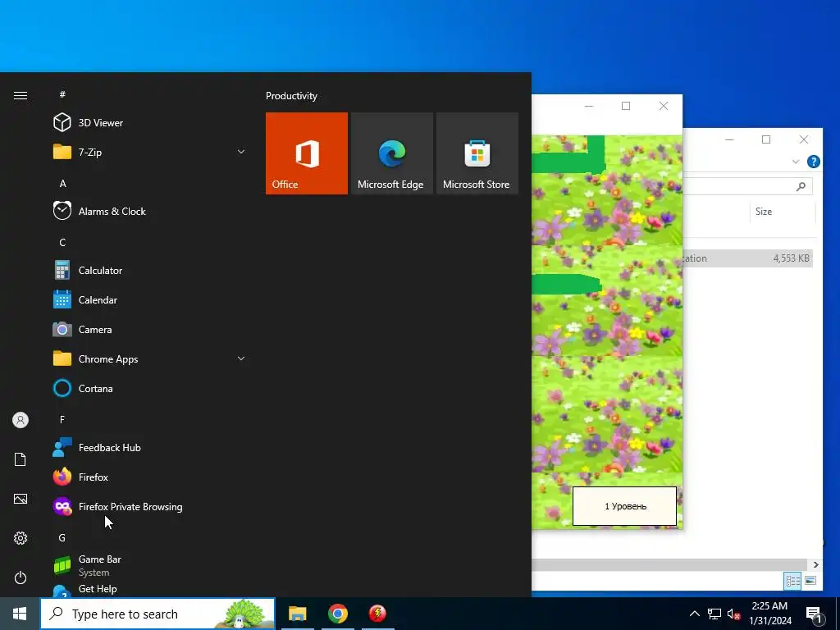Expand the Explorer ribbon chevron
This screenshot has width=840, height=630.
796,162
